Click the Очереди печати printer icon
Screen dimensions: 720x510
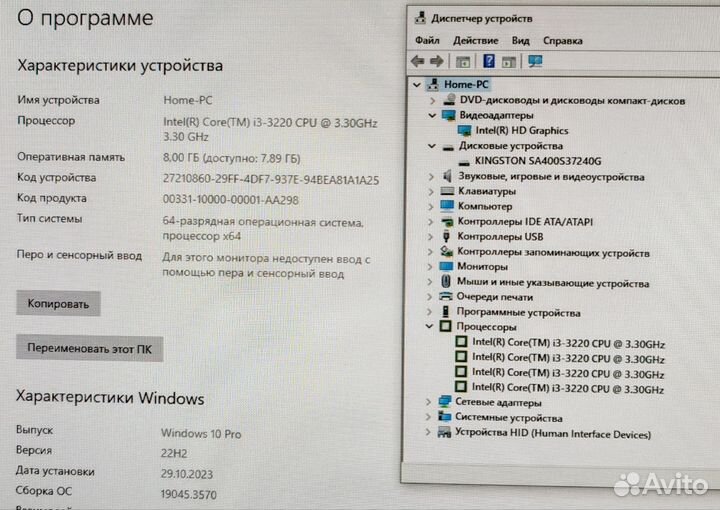445,297
